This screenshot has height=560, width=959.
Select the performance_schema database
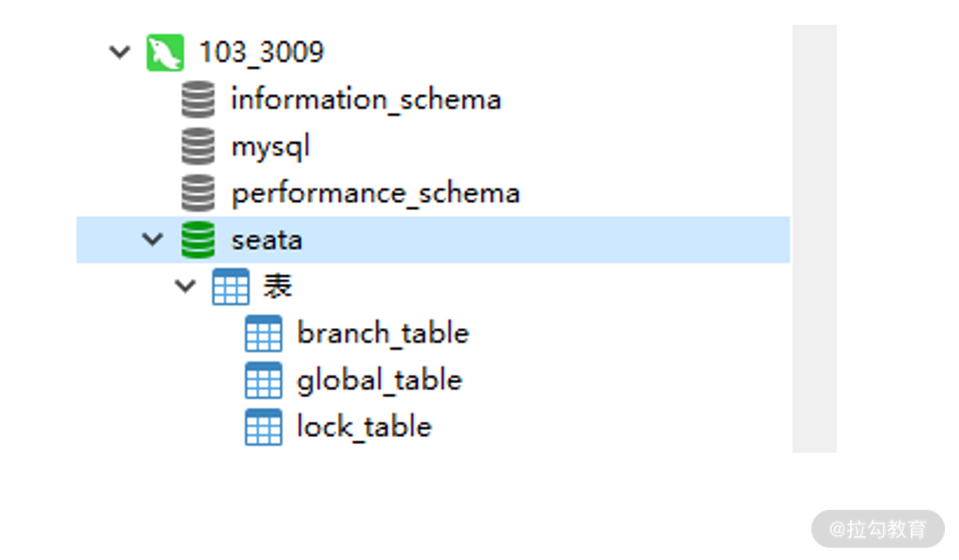[x=375, y=194]
